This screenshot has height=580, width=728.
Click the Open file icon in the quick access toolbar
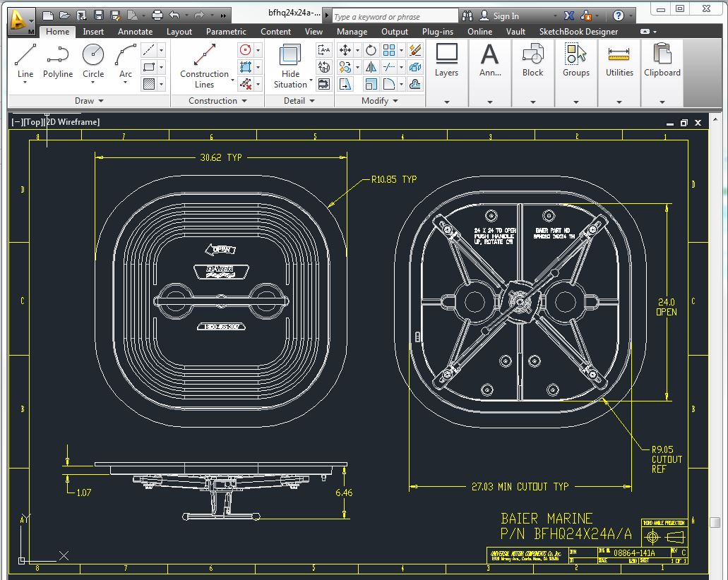[64, 16]
